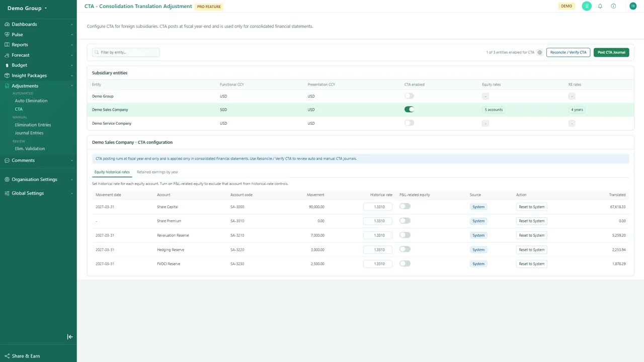The image size is (644, 362).
Task: Open the TR user avatar menu
Action: coord(633,6)
